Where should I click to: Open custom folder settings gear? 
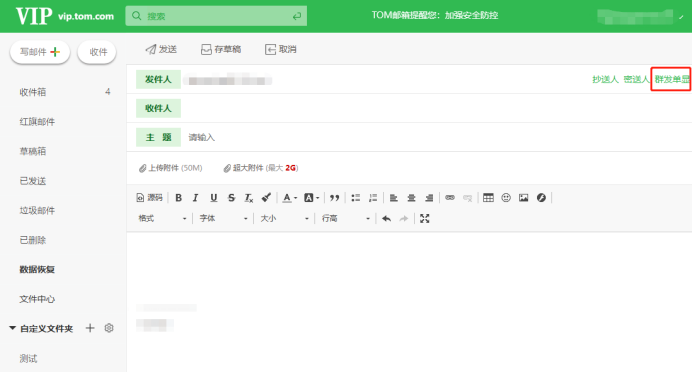tap(109, 328)
